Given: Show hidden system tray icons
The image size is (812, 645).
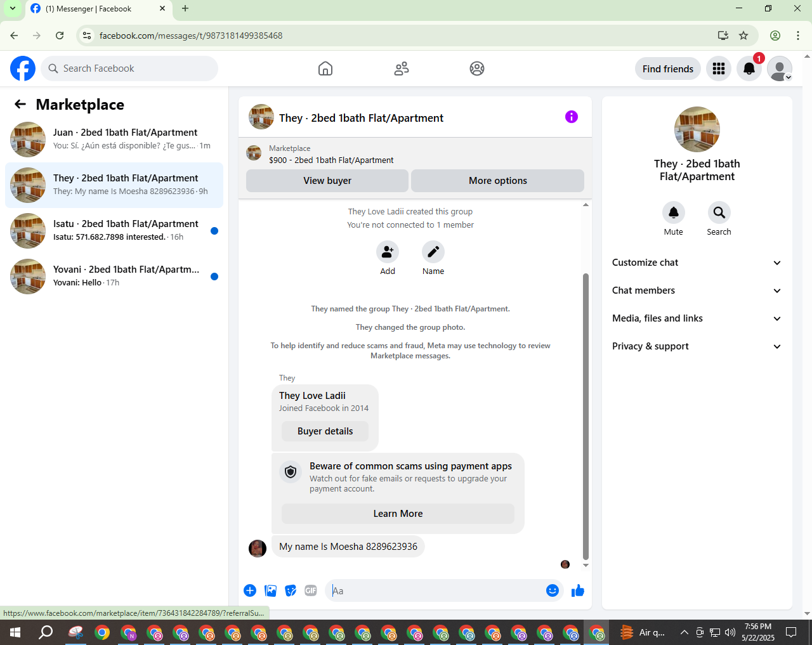Looking at the screenshot, I should tap(684, 632).
